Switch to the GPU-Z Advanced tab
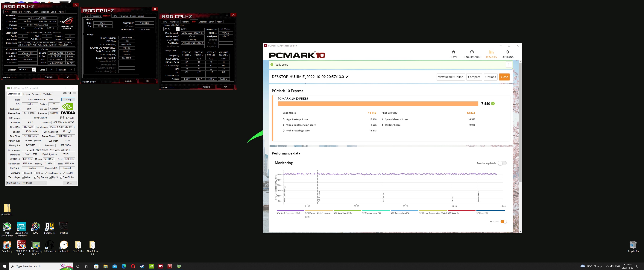Screen dimensions: 644x270 coord(37,94)
